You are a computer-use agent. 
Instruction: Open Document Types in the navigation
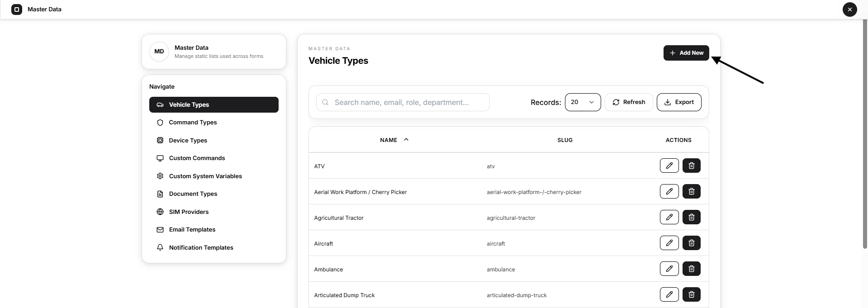click(x=214, y=194)
